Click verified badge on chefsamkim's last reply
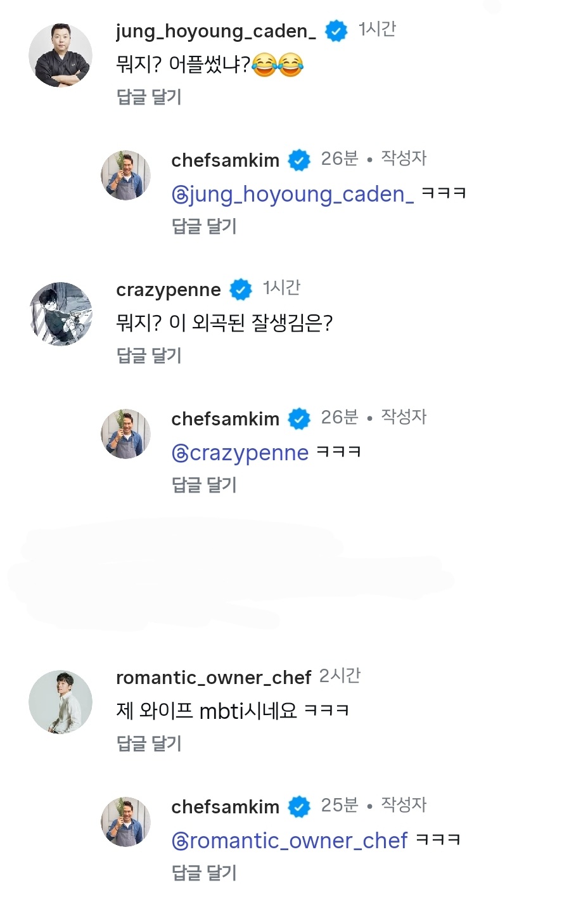The height and width of the screenshot is (904, 588). [x=299, y=807]
